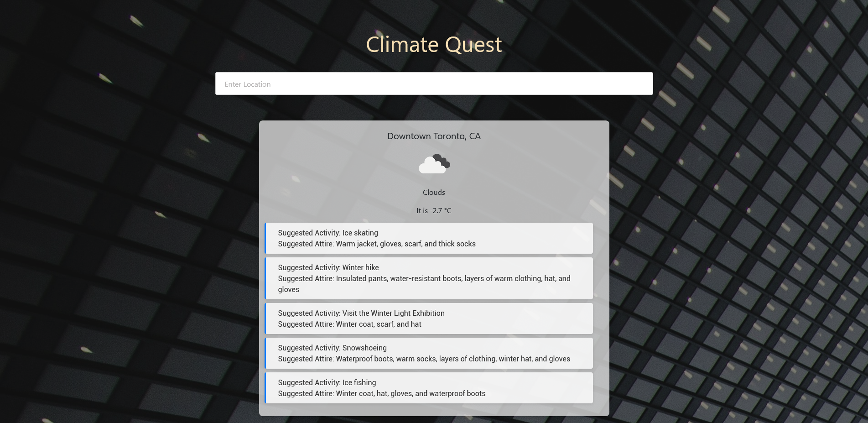
Task: Click the insulated pants attire suggestion text
Action: tap(424, 279)
